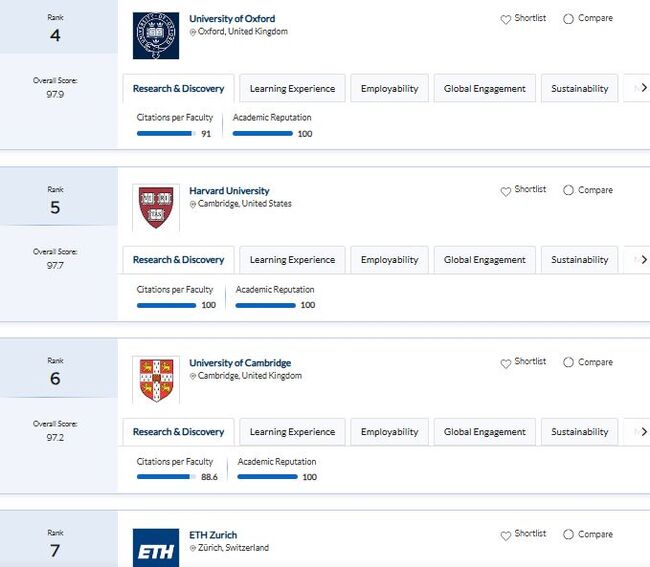This screenshot has height=567, width=650.
Task: Select Cambridge's Sustainability tab
Action: pyautogui.click(x=580, y=432)
